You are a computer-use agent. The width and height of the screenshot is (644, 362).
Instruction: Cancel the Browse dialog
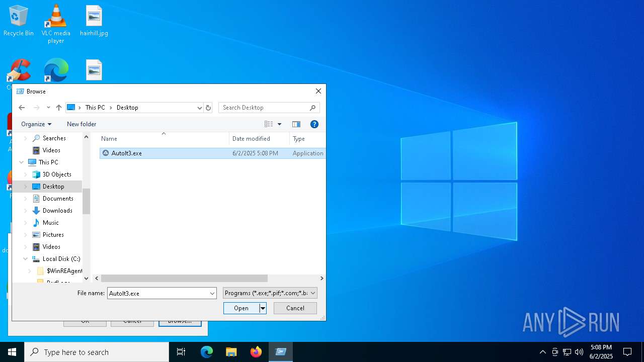pos(295,308)
